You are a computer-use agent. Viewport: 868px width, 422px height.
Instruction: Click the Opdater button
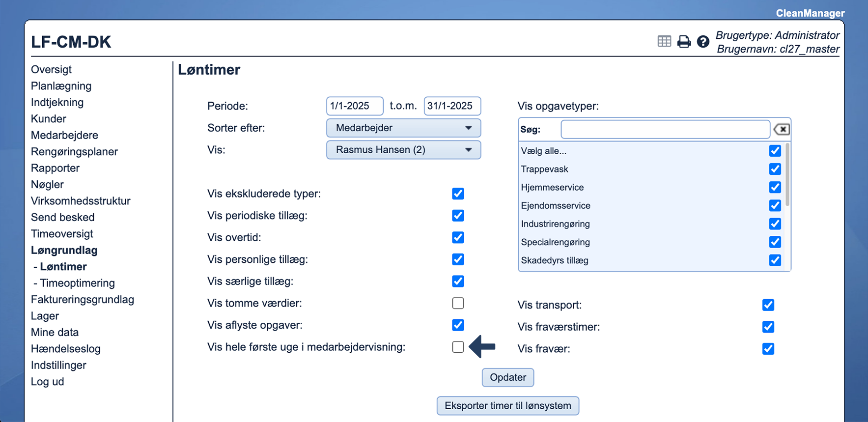(x=507, y=377)
